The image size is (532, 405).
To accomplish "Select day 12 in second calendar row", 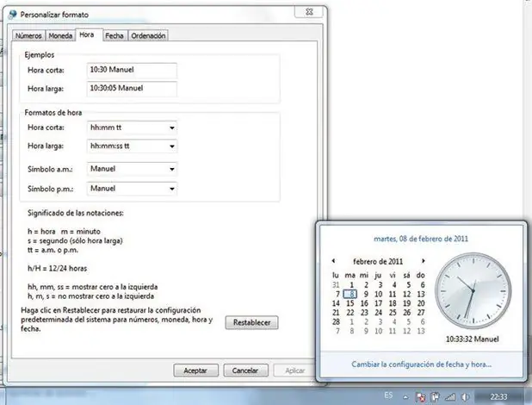I will pyautogui.click(x=407, y=294).
